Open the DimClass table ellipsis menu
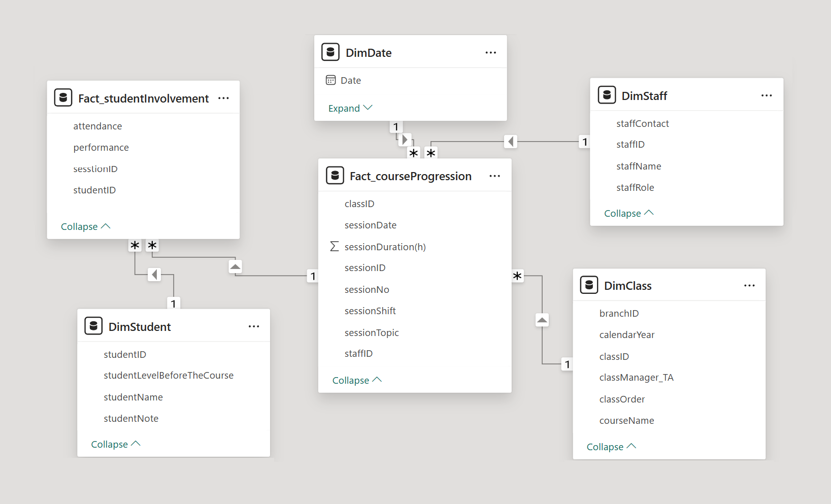This screenshot has width=831, height=504. coord(749,286)
